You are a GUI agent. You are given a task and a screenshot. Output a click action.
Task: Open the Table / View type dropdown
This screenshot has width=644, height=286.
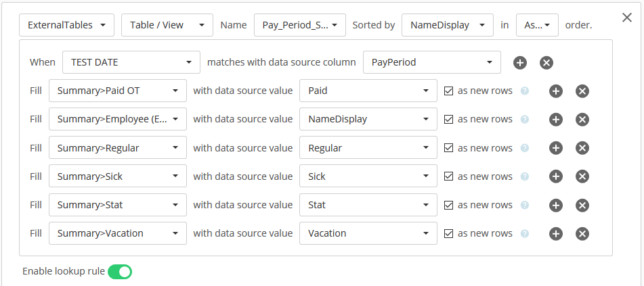(167, 25)
